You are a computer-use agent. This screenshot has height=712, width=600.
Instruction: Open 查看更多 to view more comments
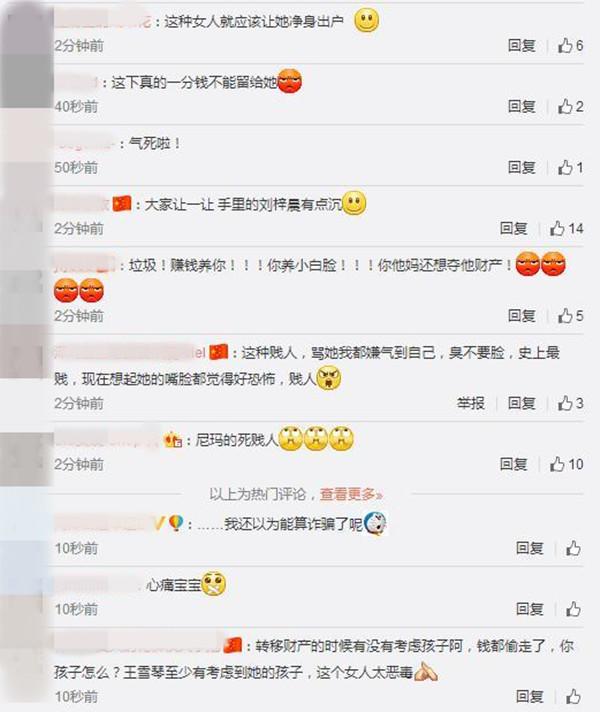pos(351,494)
